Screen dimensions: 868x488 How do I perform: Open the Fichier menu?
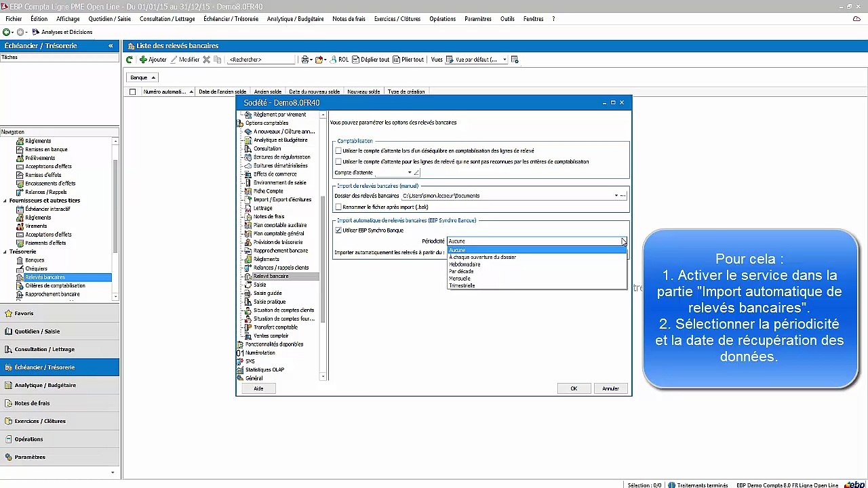(x=14, y=19)
